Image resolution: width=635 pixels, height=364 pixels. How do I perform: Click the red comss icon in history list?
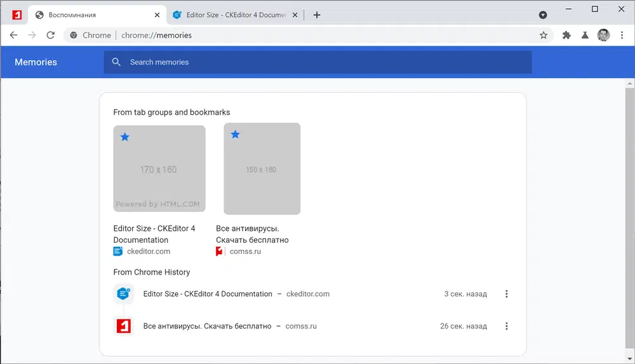click(x=124, y=325)
